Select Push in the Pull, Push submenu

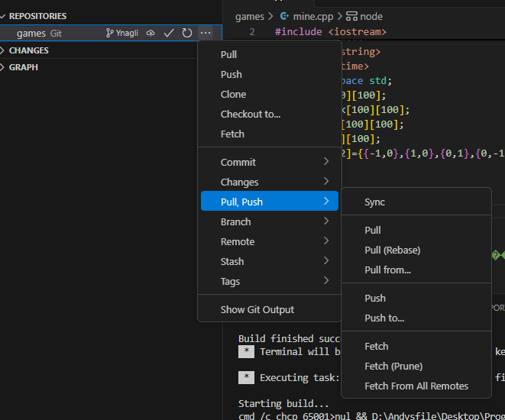tap(416, 299)
